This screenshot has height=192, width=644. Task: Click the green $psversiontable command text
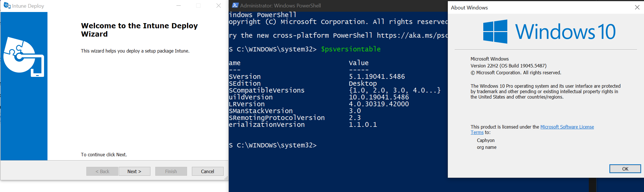[351, 49]
